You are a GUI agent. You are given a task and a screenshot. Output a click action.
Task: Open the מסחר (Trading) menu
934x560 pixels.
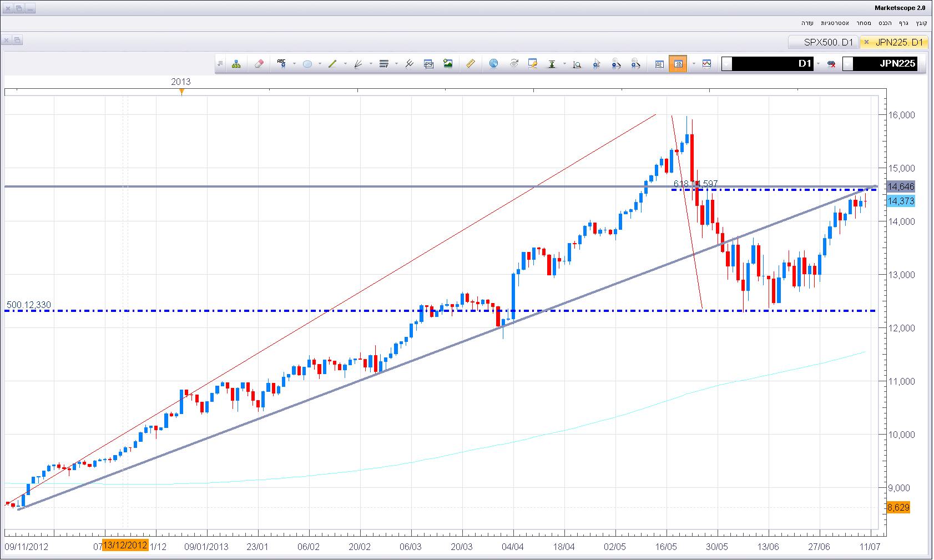click(863, 23)
